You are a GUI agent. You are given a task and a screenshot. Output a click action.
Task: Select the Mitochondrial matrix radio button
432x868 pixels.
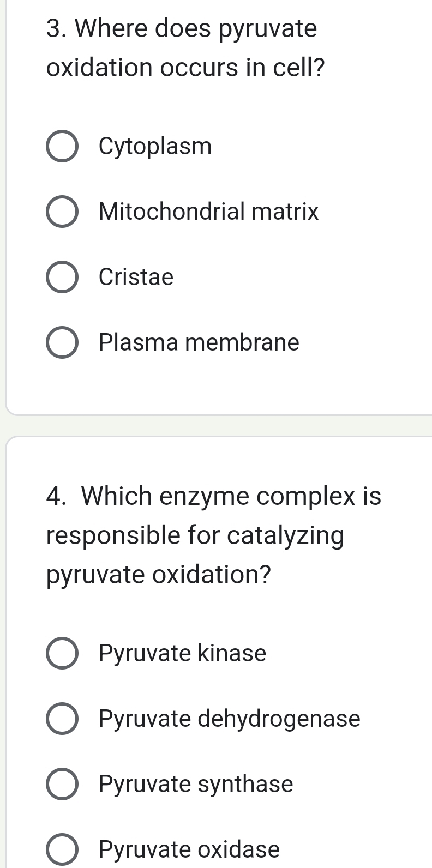(x=62, y=212)
